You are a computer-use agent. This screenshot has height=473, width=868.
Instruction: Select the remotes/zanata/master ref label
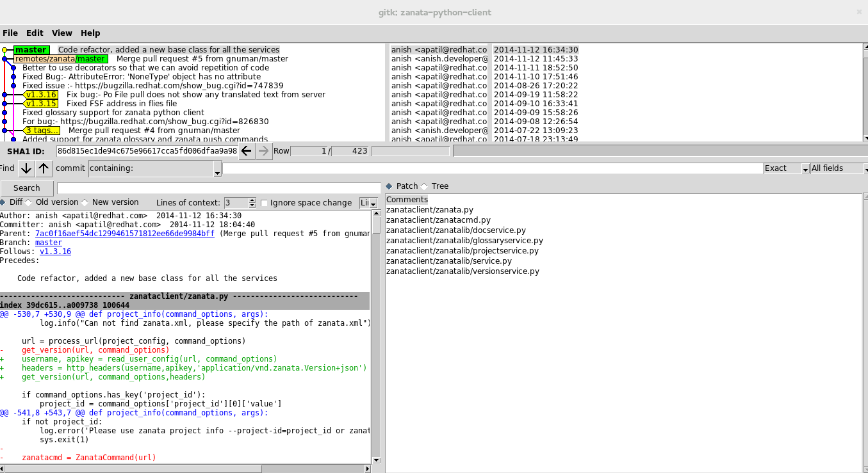[x=60, y=59]
